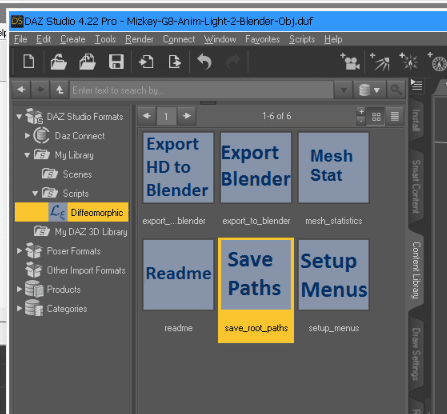Open the database filter dropdown
This screenshot has height=414, width=447.
coord(370,90)
